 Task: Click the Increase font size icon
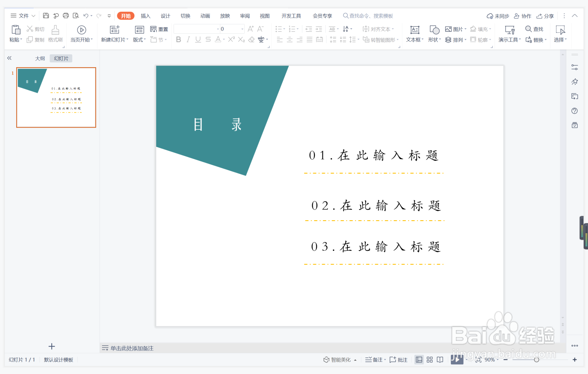[251, 29]
